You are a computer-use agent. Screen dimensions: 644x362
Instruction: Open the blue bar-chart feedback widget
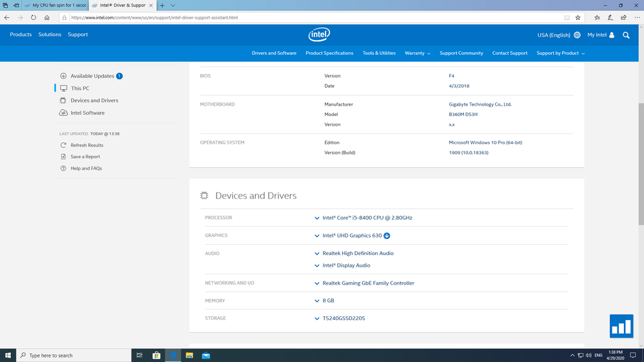(621, 326)
